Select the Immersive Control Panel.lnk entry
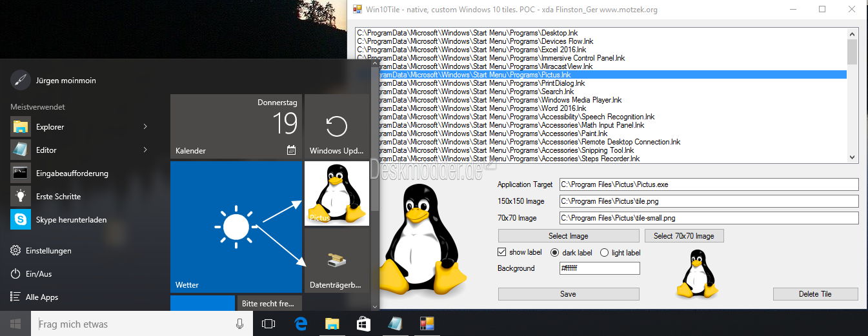 tap(601, 58)
